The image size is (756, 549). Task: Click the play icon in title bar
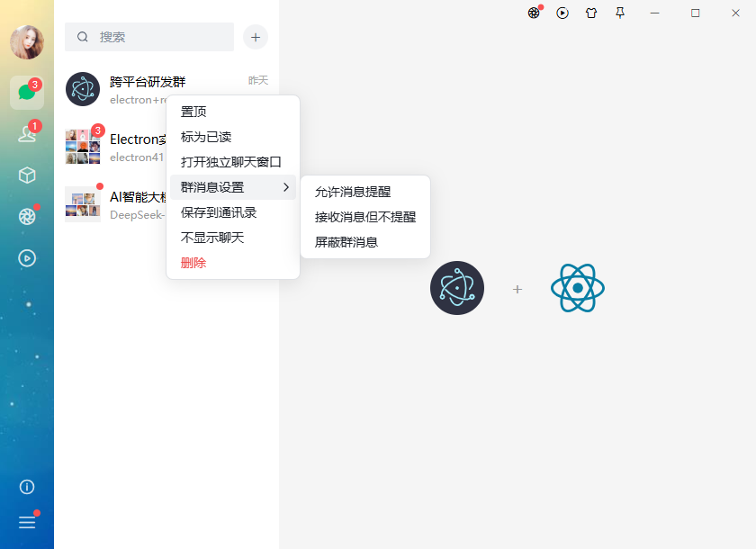(562, 13)
